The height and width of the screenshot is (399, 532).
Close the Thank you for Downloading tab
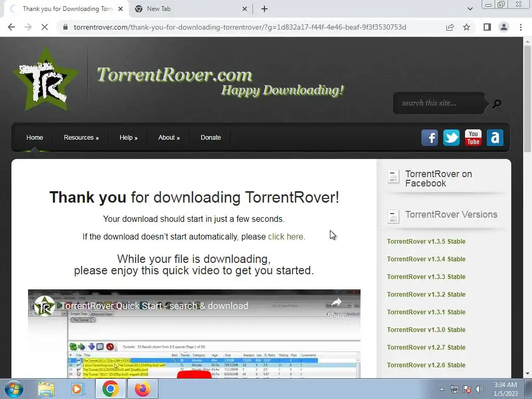(121, 9)
